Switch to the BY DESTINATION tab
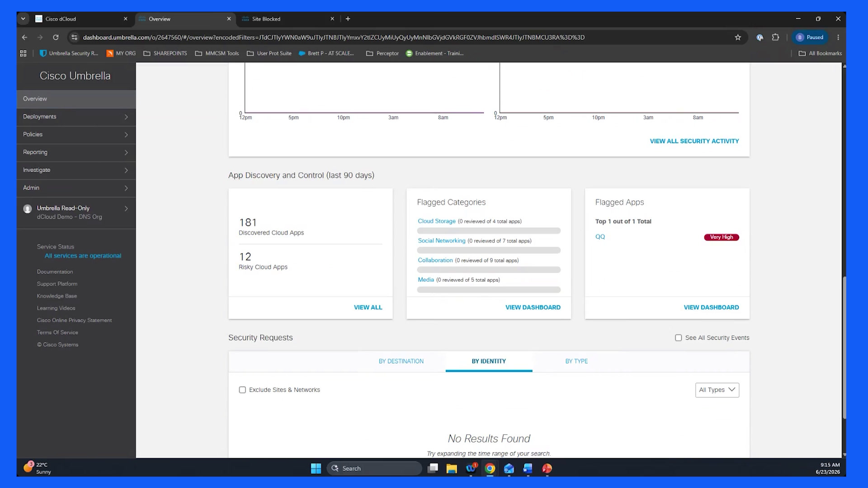 coord(401,361)
